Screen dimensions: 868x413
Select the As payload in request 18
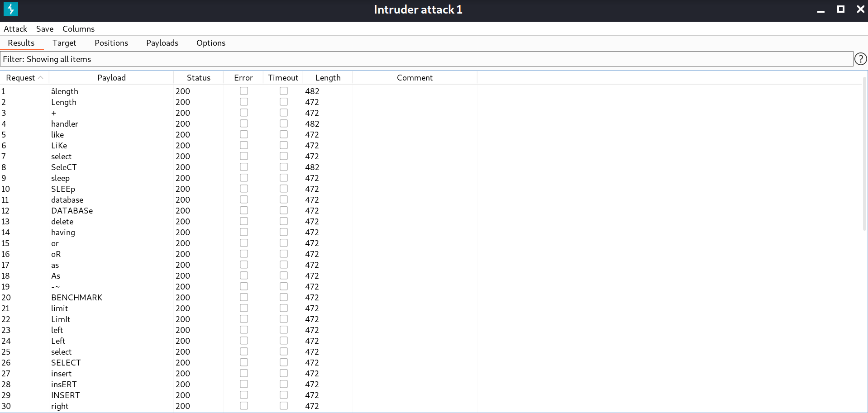coord(56,275)
